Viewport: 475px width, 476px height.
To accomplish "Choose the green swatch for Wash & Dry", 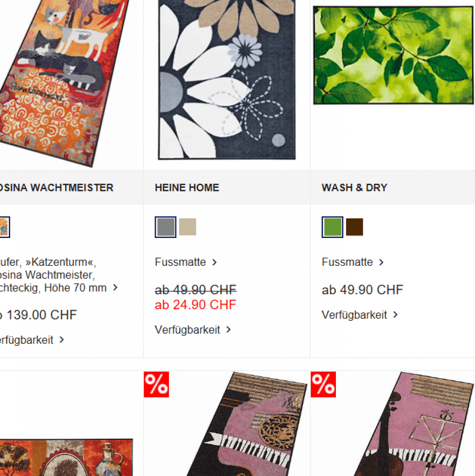I will pos(332,227).
